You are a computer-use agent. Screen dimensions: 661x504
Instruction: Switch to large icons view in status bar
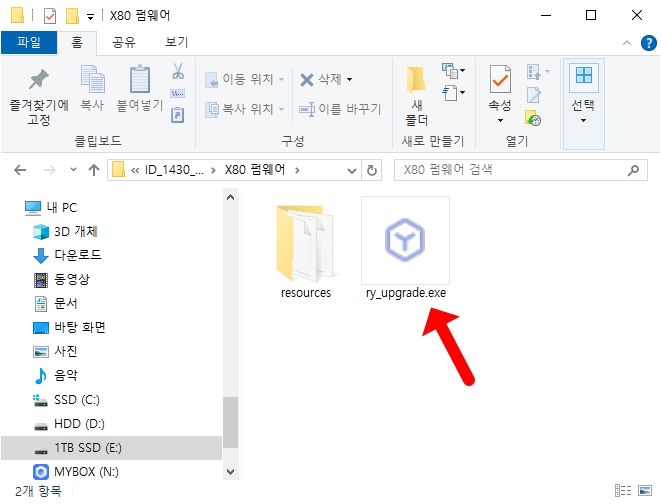646,491
